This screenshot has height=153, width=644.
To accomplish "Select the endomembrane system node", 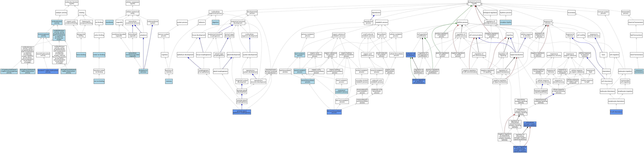I will (153, 22).
